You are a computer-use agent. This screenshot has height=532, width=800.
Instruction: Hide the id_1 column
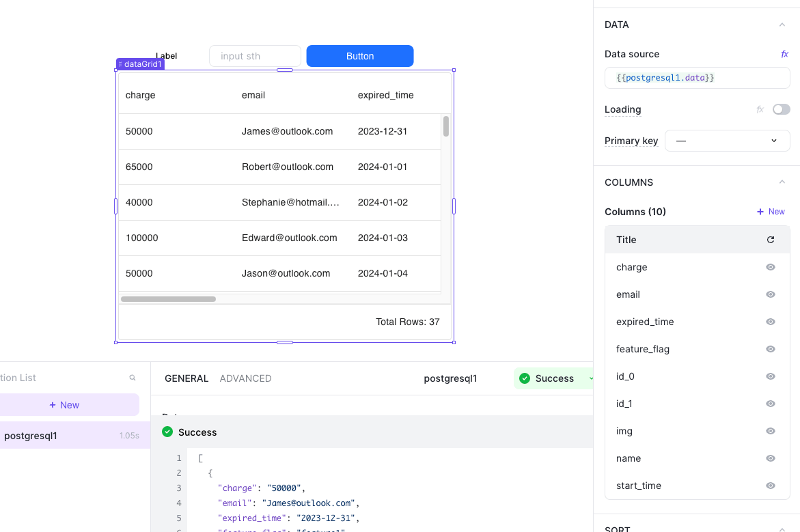click(x=771, y=404)
